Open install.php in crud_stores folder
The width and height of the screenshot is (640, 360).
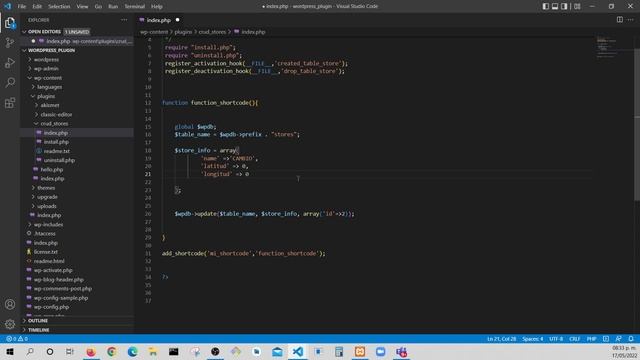[x=56, y=142]
